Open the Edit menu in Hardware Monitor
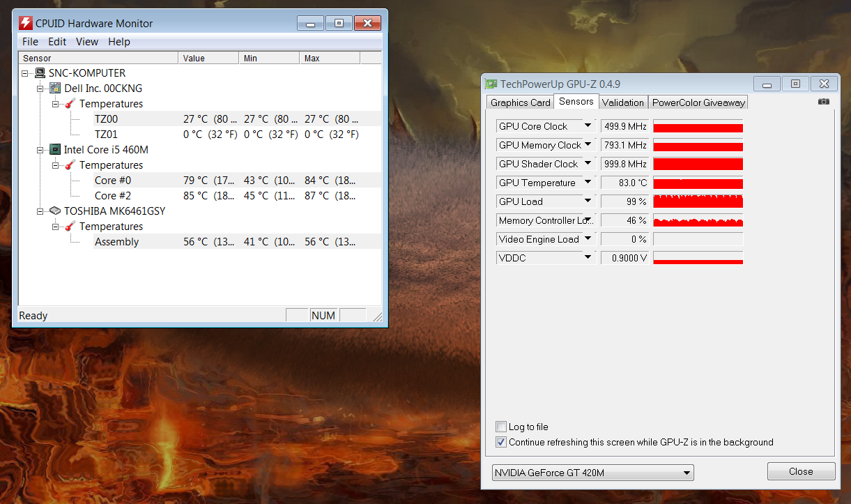 point(57,42)
